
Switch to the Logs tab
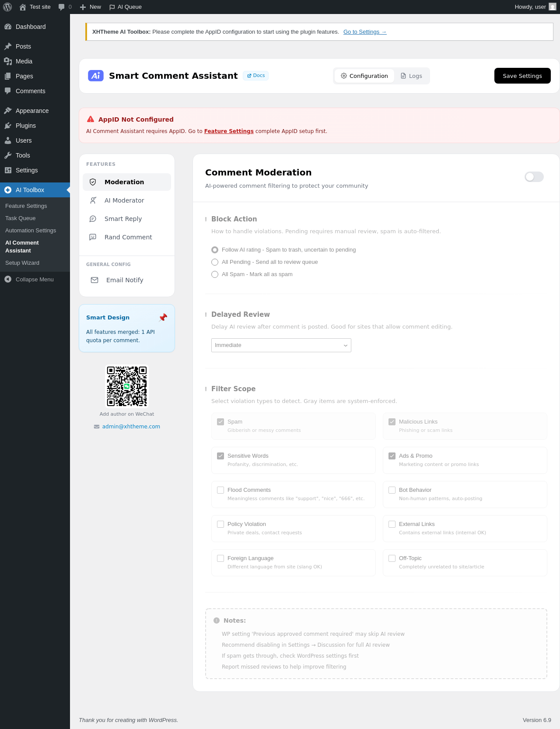coord(411,76)
